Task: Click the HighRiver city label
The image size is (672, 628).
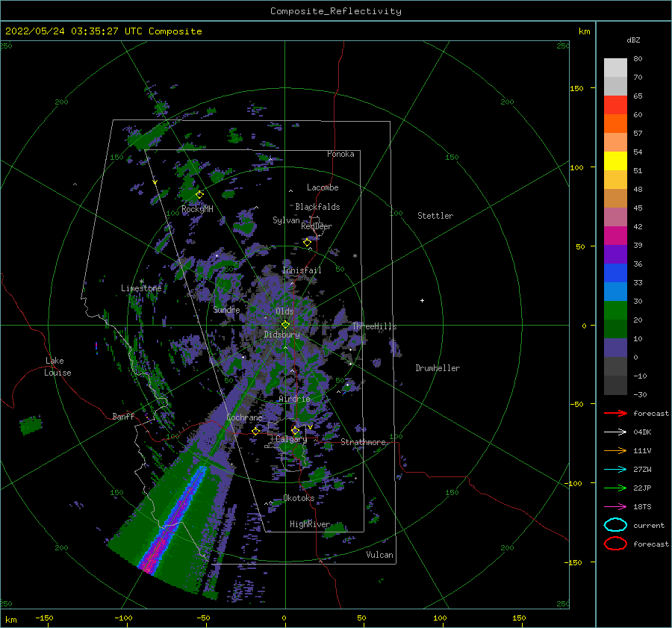Action: tap(310, 524)
